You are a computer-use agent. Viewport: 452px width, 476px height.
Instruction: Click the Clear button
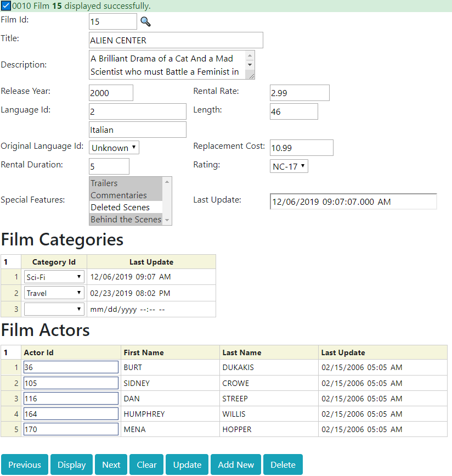(146, 464)
